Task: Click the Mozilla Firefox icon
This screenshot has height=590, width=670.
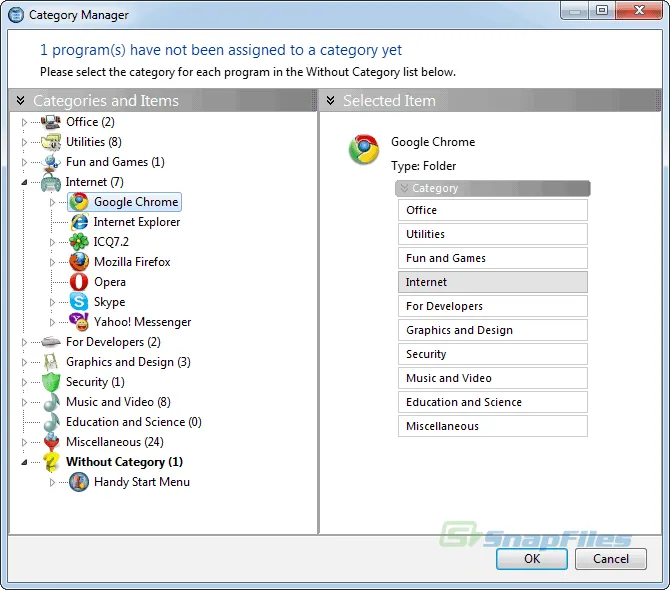Action: click(79, 262)
